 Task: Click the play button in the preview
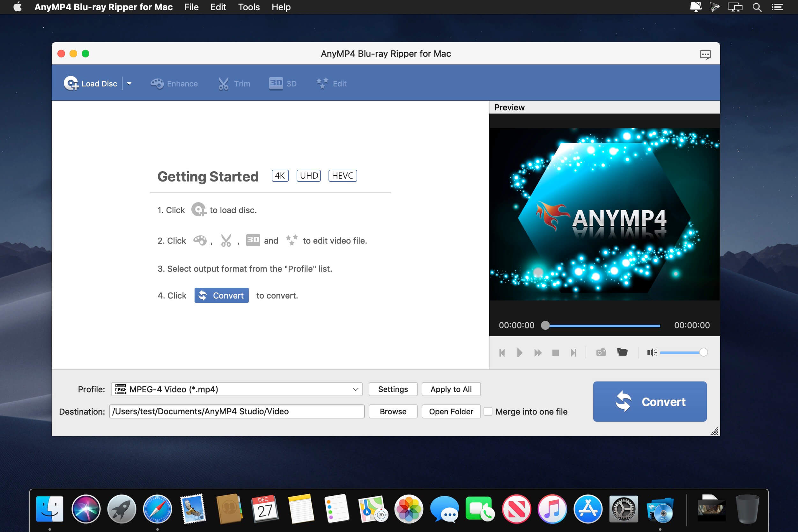520,352
